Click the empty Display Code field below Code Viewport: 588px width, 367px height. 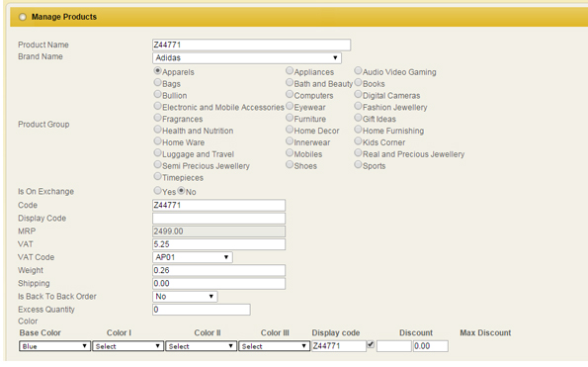(218, 218)
